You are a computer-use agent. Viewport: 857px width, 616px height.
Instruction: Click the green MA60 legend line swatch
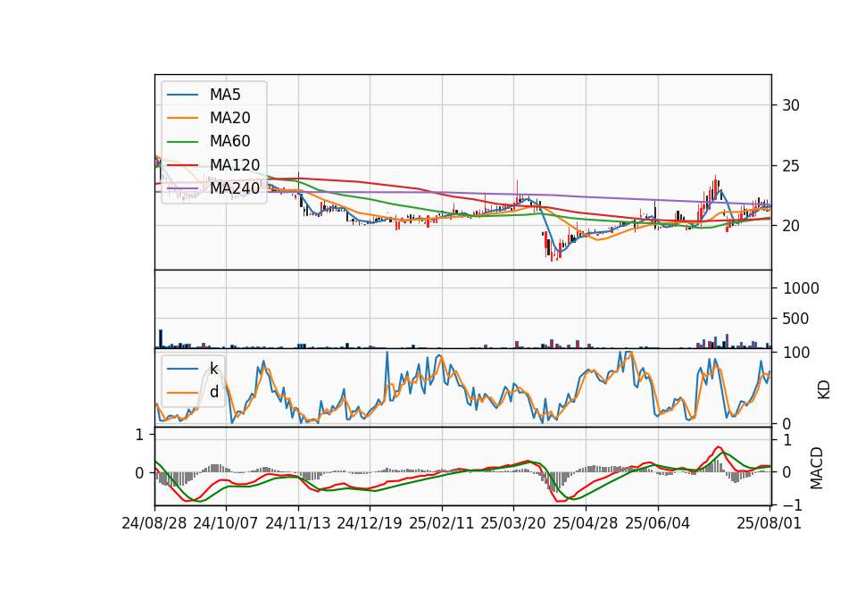click(182, 142)
